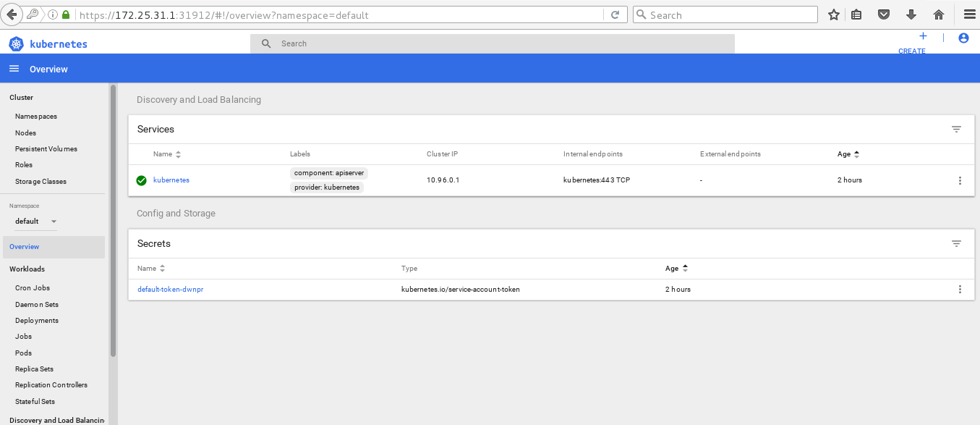Click the dashboard search input field
This screenshot has width=980, height=425.
[492, 43]
